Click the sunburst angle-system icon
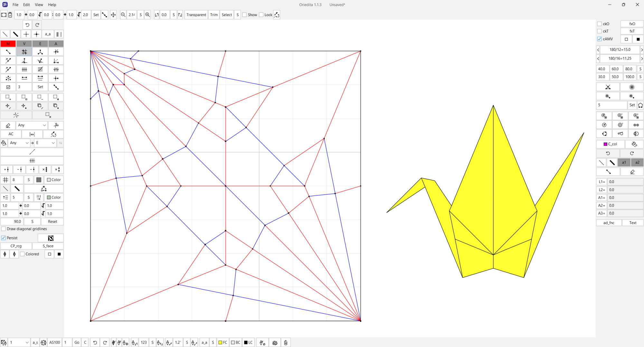The height and width of the screenshot is (347, 644). [632, 87]
